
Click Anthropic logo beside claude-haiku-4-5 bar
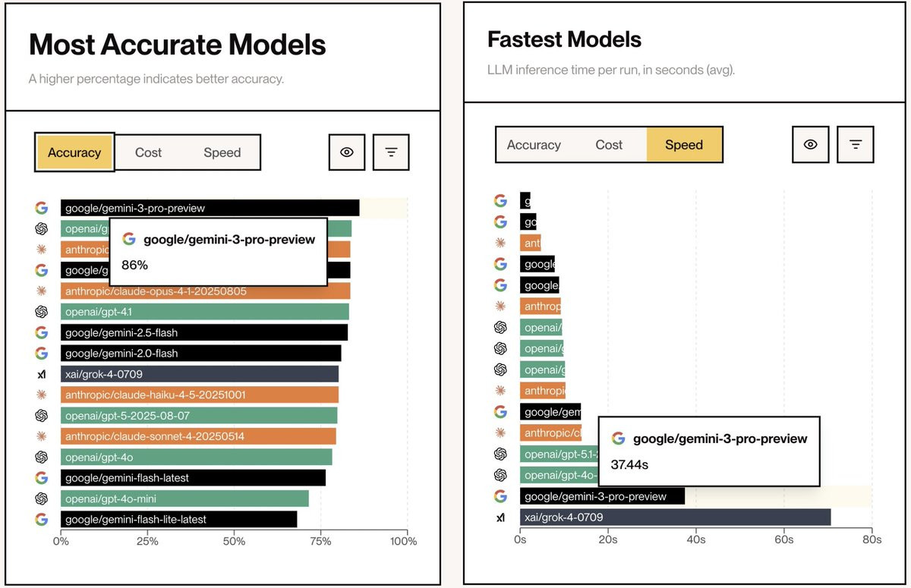[x=42, y=395]
